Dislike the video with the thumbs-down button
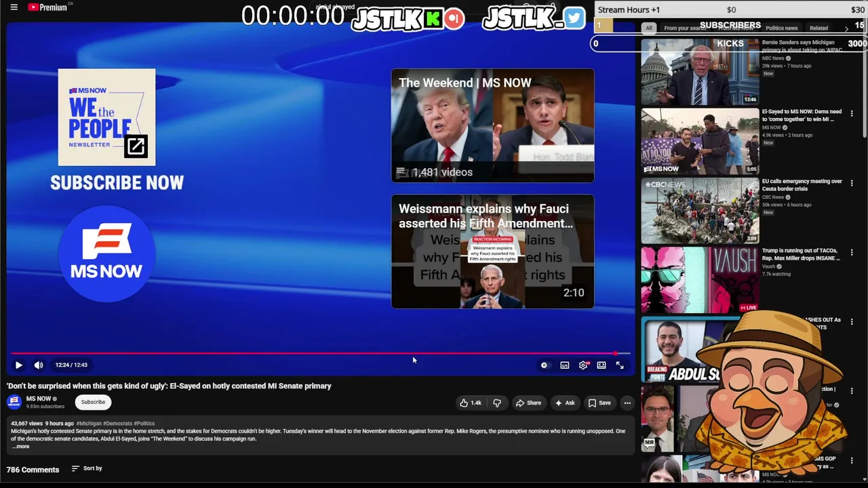The height and width of the screenshot is (488, 868). point(497,403)
